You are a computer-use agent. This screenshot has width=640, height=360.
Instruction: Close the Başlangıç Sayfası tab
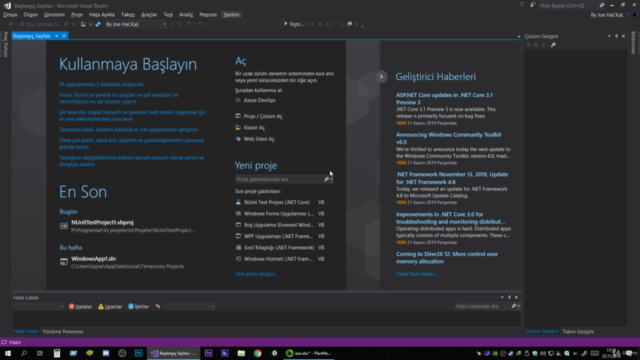64,36
